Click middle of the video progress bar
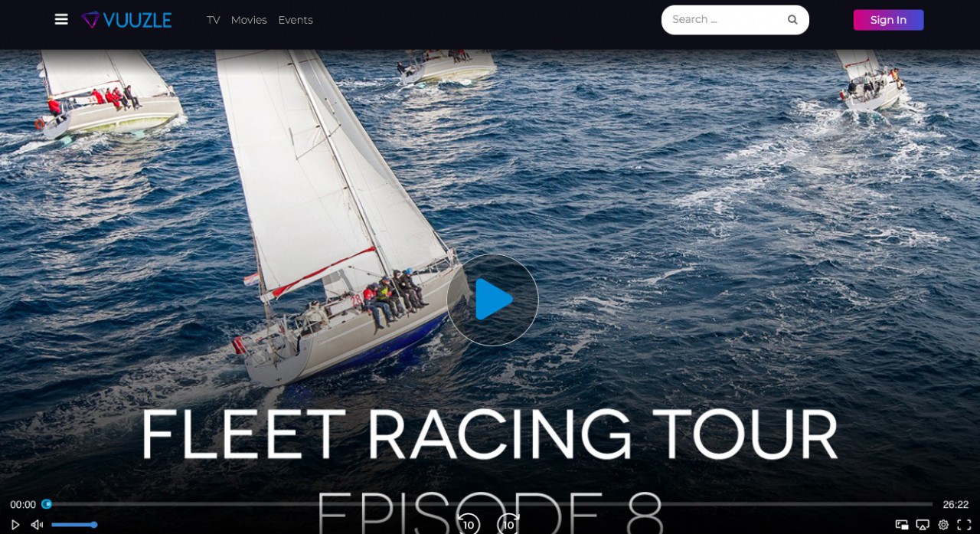Image resolution: width=980 pixels, height=534 pixels. click(x=490, y=504)
